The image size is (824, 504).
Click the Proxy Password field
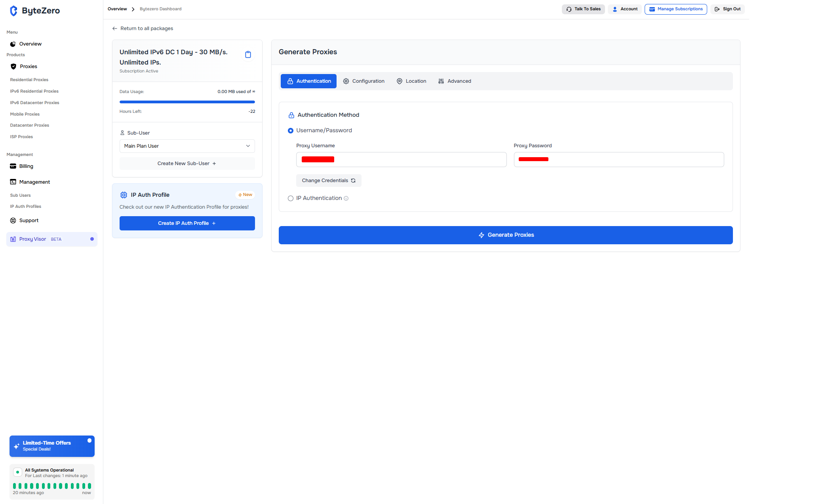[x=619, y=160]
